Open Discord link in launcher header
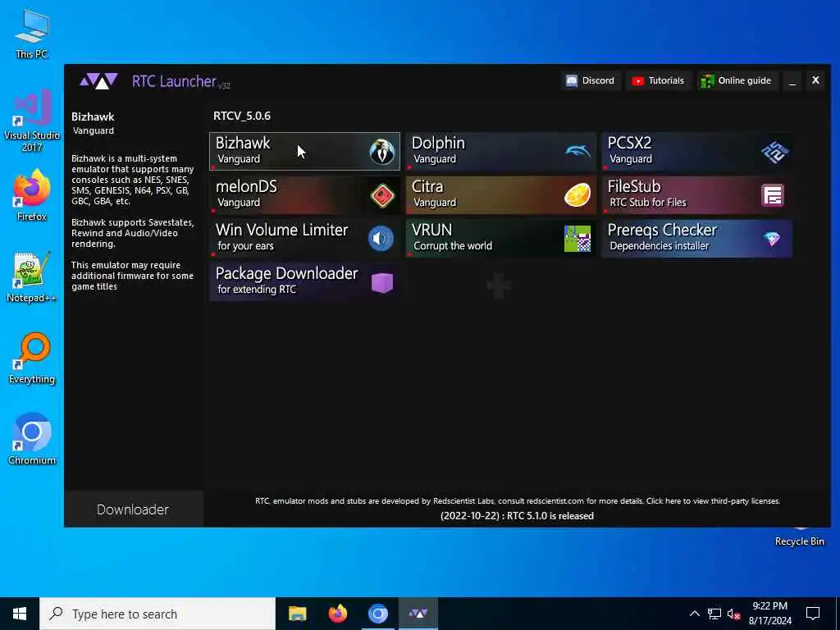The width and height of the screenshot is (840, 630). coord(591,80)
